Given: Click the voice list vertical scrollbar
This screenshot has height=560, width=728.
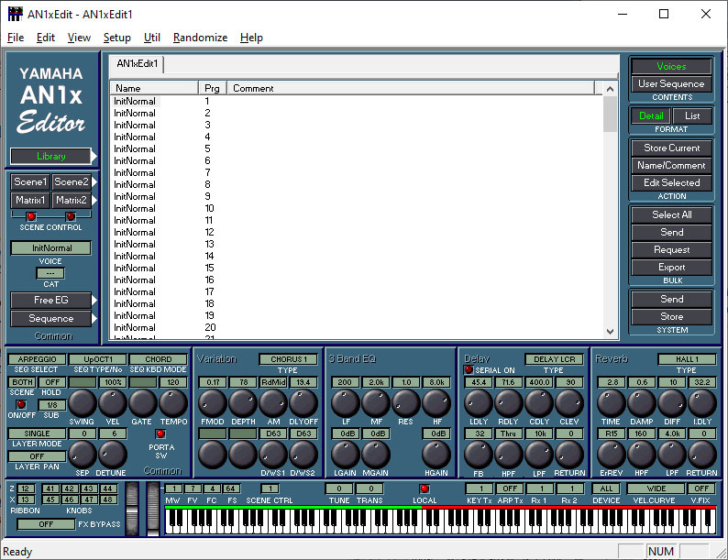Looking at the screenshot, I should coord(610,211).
